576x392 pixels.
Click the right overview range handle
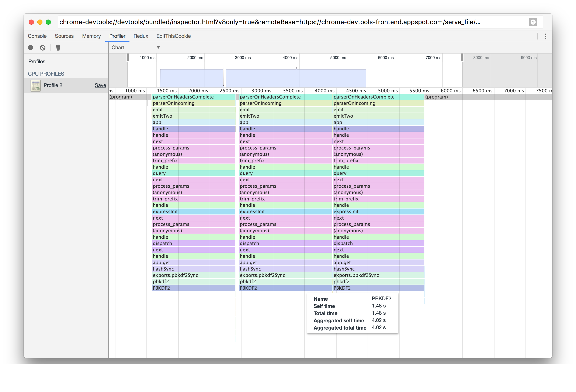(462, 58)
